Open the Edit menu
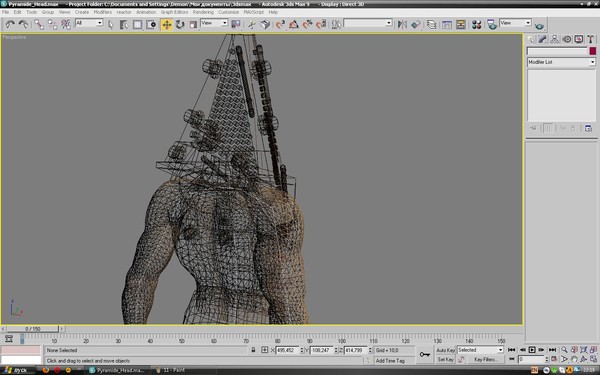The height and width of the screenshot is (375, 600). point(17,12)
